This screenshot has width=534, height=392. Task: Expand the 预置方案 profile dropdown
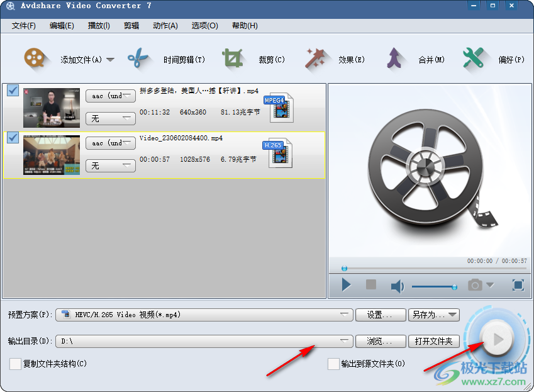(204, 315)
